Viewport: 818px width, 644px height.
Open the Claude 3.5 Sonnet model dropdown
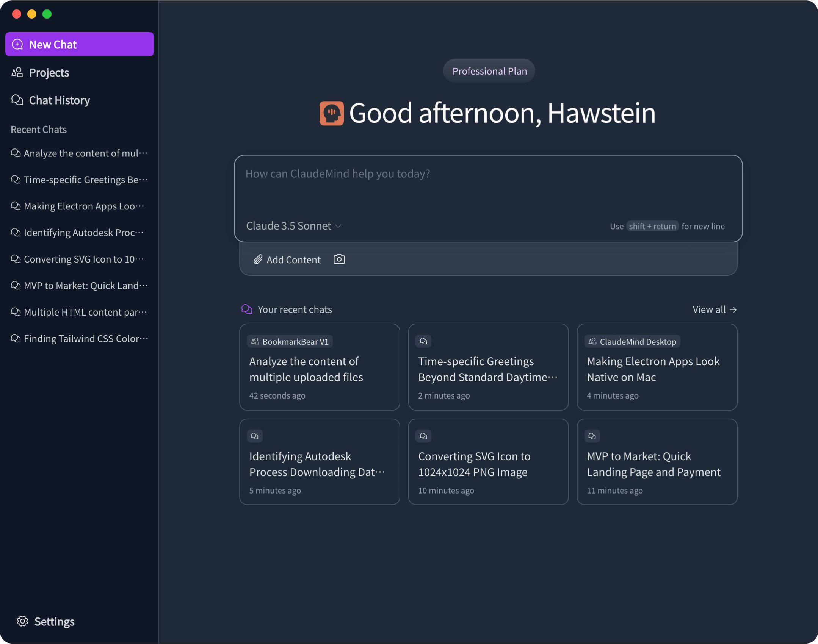(293, 226)
